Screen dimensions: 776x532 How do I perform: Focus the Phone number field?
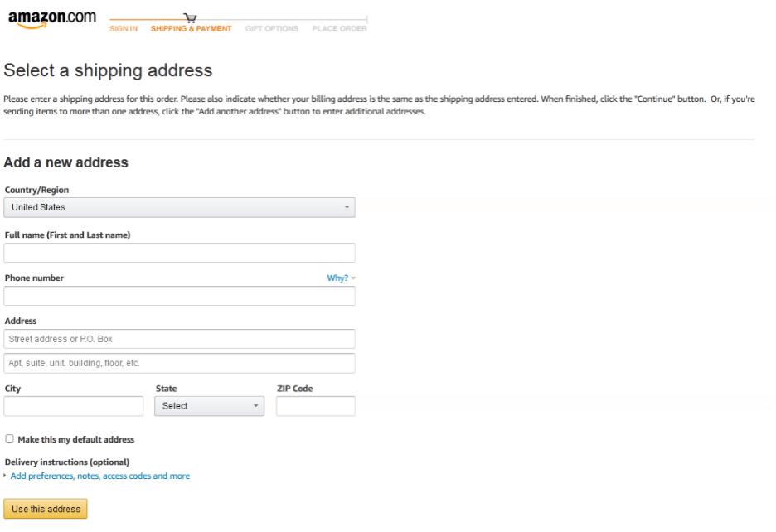[180, 296]
